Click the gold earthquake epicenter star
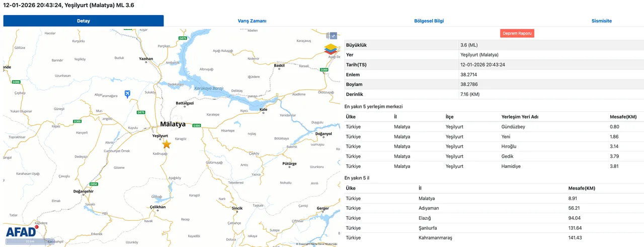 [167, 144]
